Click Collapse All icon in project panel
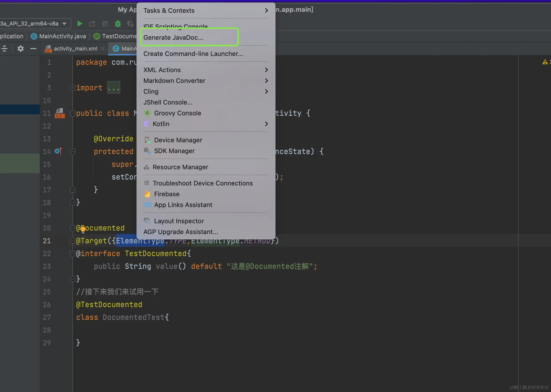Viewport: 551px width, 392px height. (x=5, y=49)
